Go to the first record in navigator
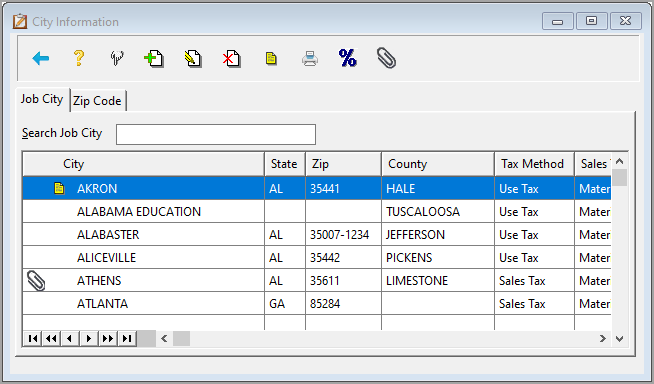 tap(33, 339)
